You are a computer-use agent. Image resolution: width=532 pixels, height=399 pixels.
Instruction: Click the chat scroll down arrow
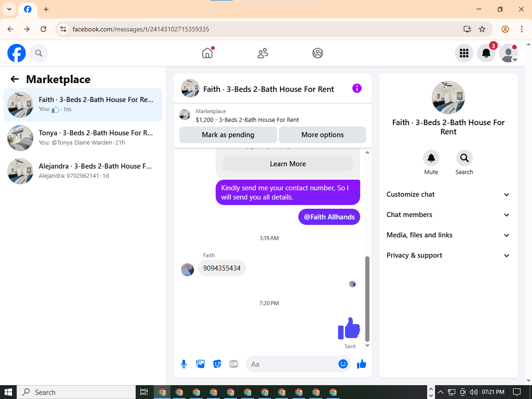(367, 346)
